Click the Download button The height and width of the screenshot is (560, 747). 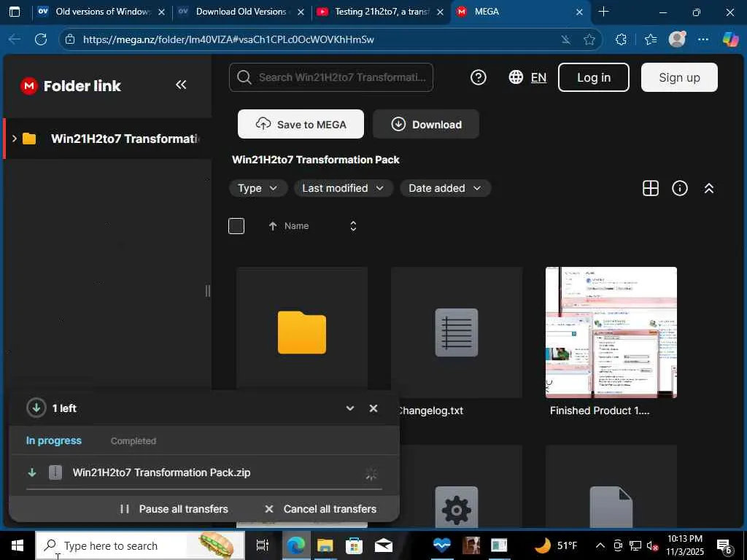tap(426, 124)
